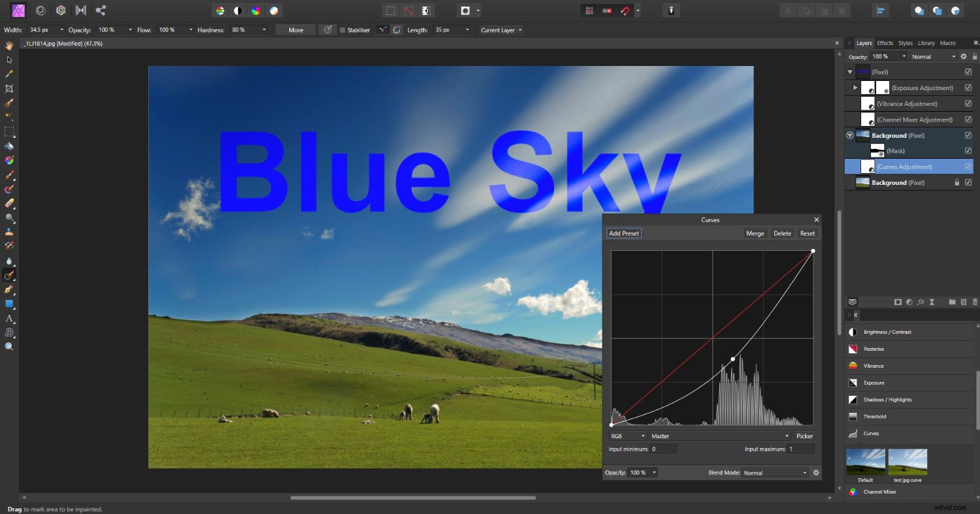This screenshot has width=980, height=514.
Task: Open the Layers panel Opacity slider
Action: [904, 57]
